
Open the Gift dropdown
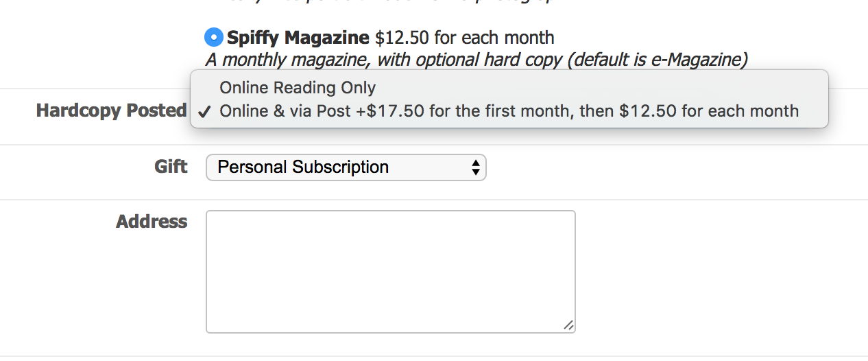[x=346, y=167]
